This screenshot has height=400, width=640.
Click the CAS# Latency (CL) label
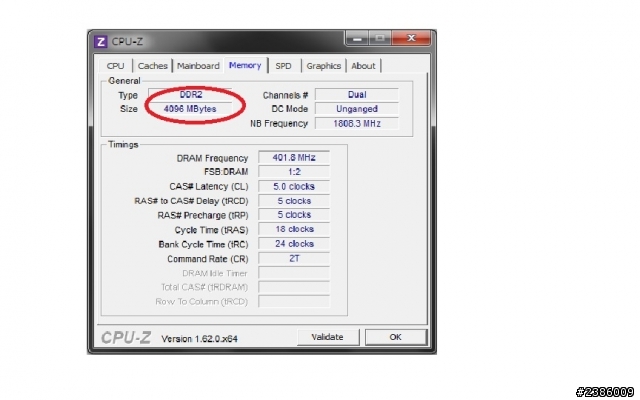tap(209, 187)
